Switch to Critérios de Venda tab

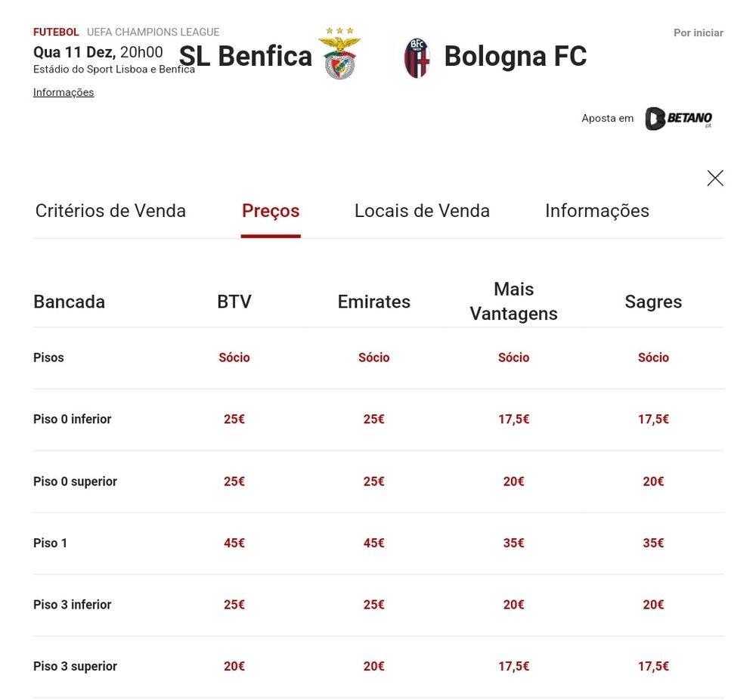click(110, 211)
